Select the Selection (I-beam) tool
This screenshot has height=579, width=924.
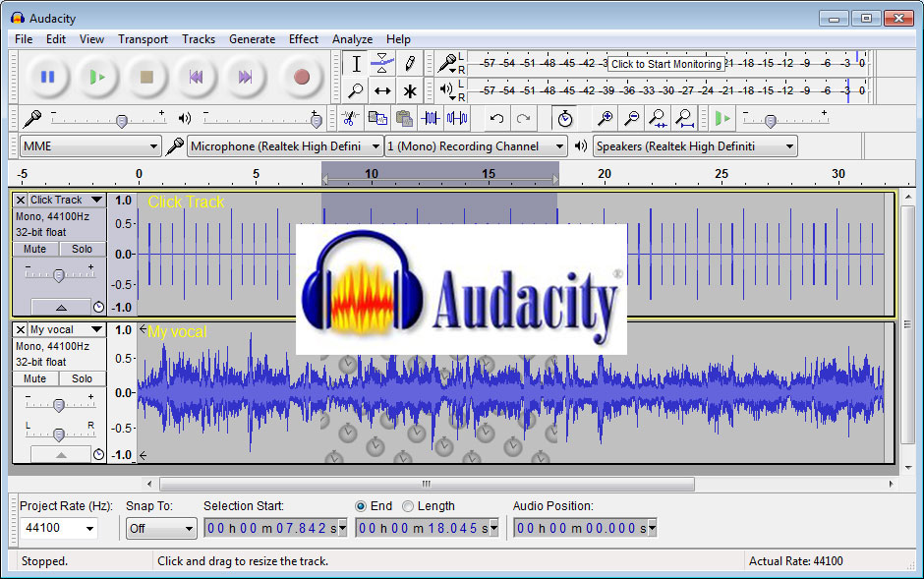point(356,64)
